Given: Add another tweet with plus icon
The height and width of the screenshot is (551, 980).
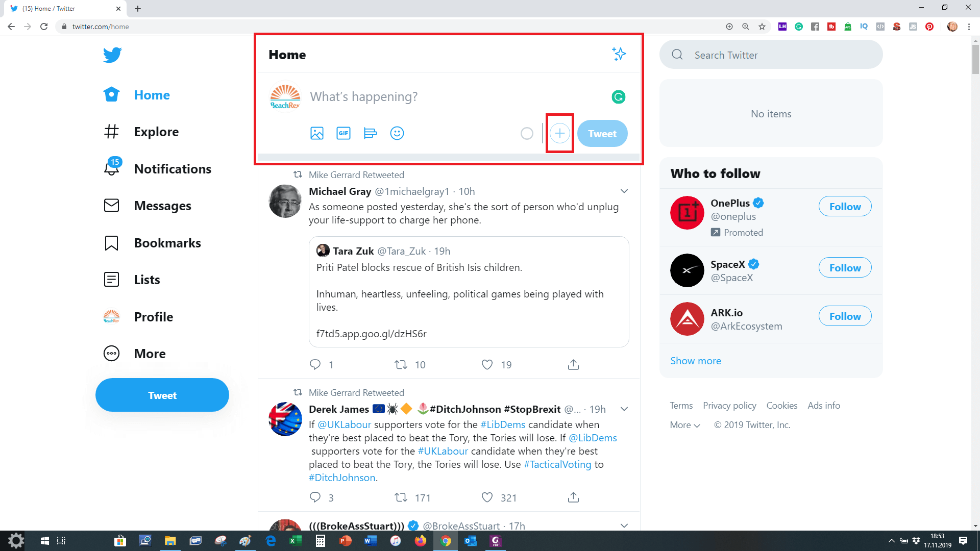Looking at the screenshot, I should (x=560, y=133).
